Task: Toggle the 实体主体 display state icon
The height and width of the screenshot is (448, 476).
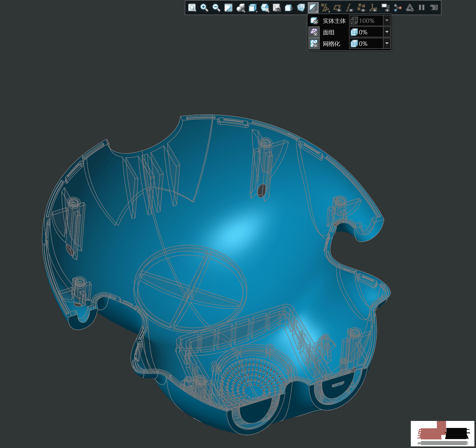Action: pyautogui.click(x=314, y=21)
